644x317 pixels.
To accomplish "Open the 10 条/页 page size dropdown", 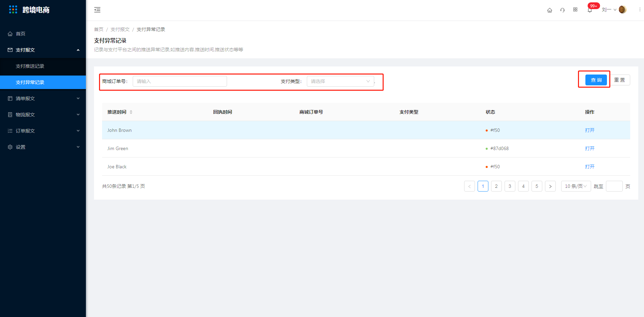I will (x=576, y=186).
